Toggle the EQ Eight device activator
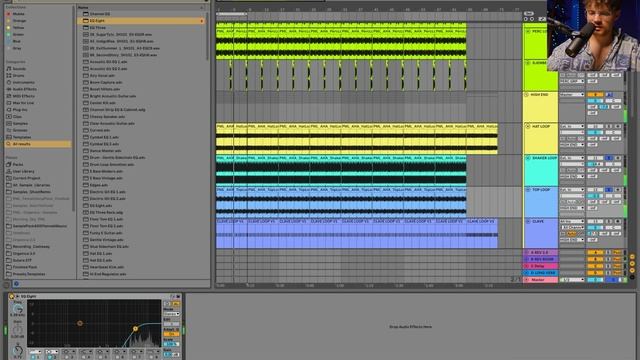 click(11, 296)
